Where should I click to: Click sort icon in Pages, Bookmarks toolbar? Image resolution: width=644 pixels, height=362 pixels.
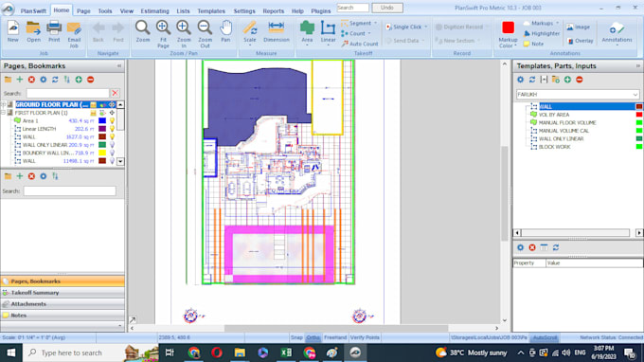66,80
